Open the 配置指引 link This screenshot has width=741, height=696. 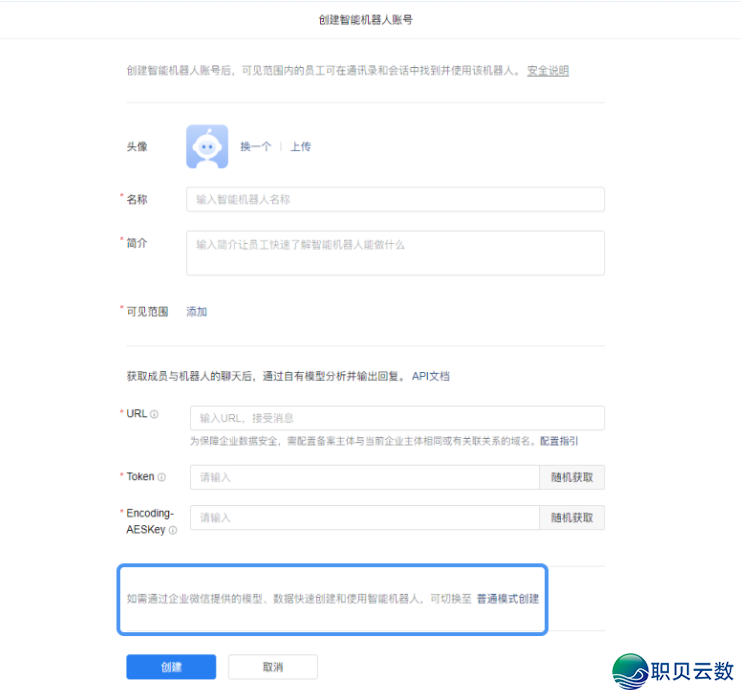tap(559, 441)
